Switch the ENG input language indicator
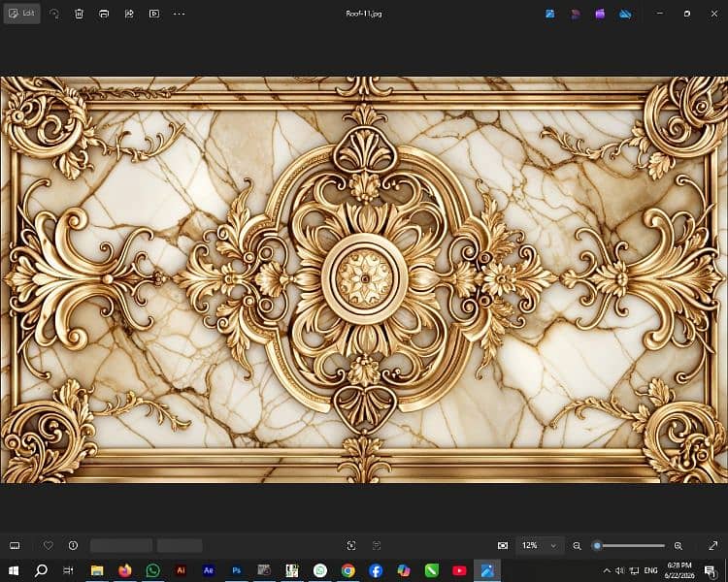The image size is (728, 582). tap(651, 570)
